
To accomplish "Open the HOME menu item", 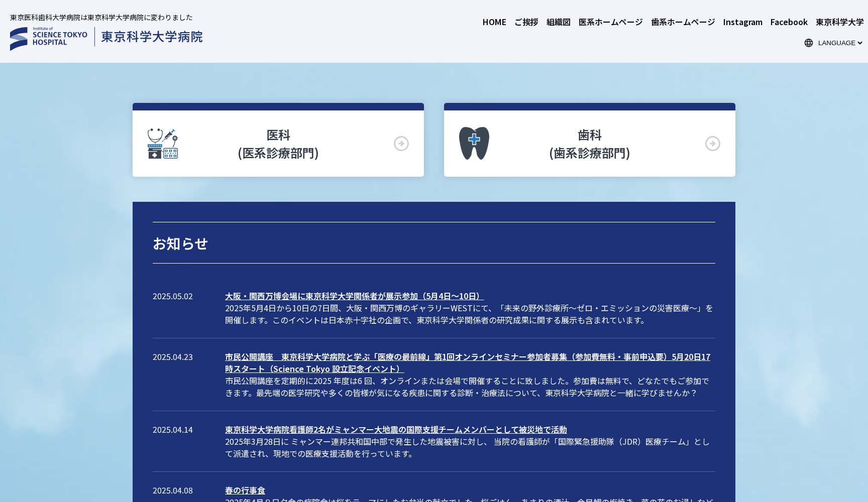I will 494,22.
